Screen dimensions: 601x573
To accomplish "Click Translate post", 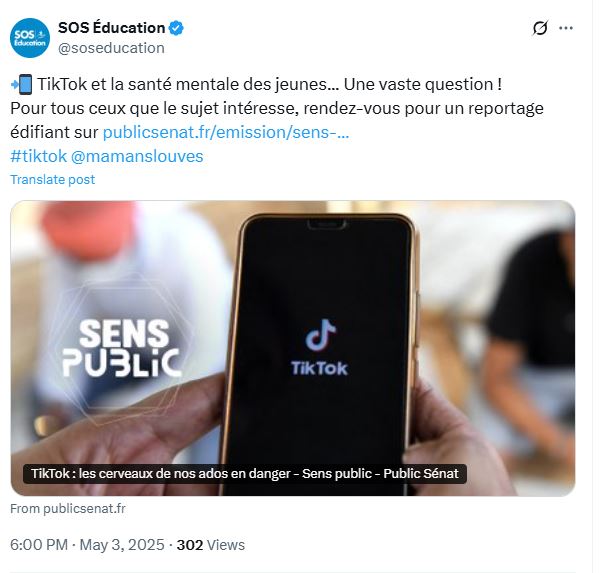I will (53, 179).
